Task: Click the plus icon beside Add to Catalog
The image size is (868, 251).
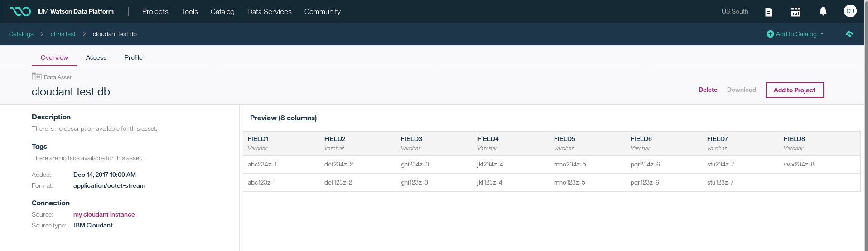Action: click(x=770, y=34)
